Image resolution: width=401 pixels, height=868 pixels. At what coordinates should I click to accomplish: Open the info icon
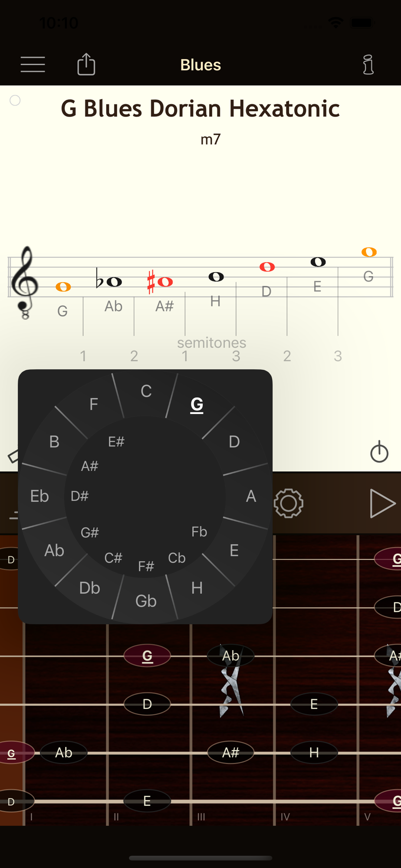(368, 65)
